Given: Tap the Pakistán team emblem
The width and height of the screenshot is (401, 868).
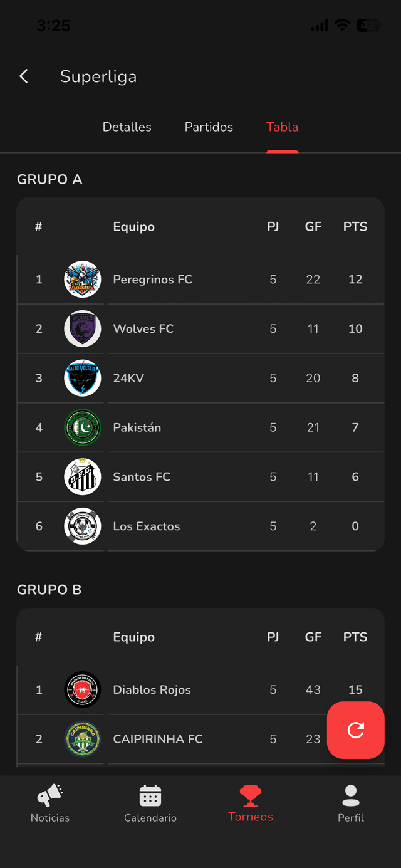Looking at the screenshot, I should pyautogui.click(x=82, y=427).
